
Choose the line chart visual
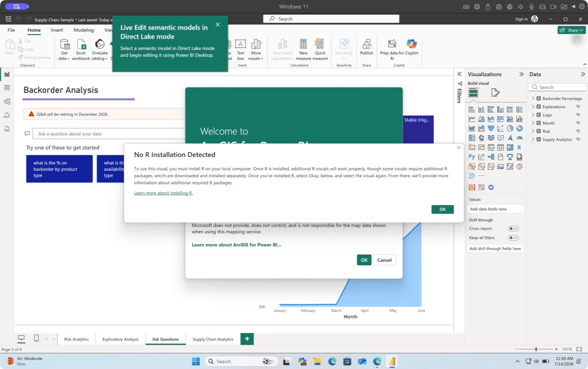click(472, 119)
